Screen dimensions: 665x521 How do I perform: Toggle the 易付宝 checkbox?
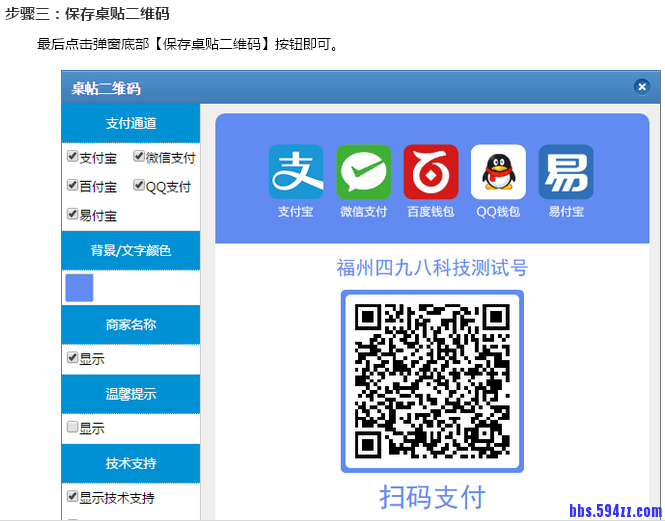(73, 214)
